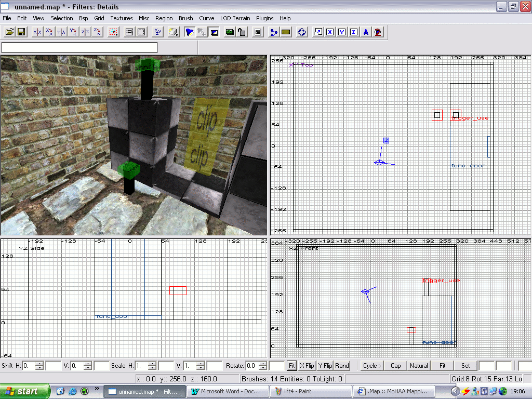532x399 pixels.
Task: Click the X-axis flip toolbar icon
Action: pos(37,32)
